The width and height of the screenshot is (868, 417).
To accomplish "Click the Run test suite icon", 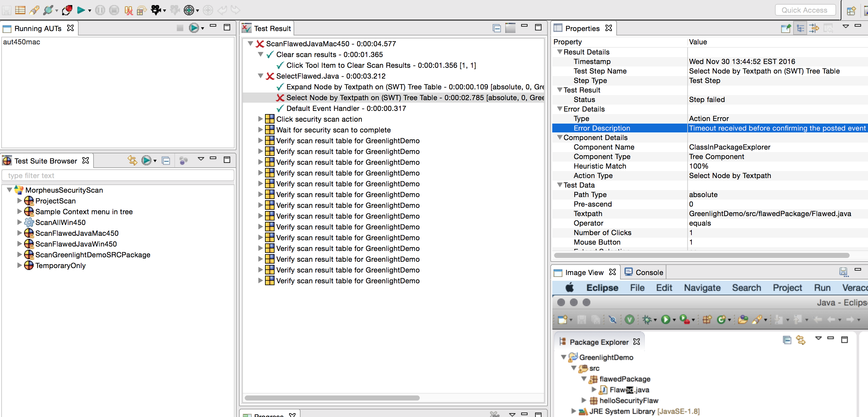I will (147, 161).
